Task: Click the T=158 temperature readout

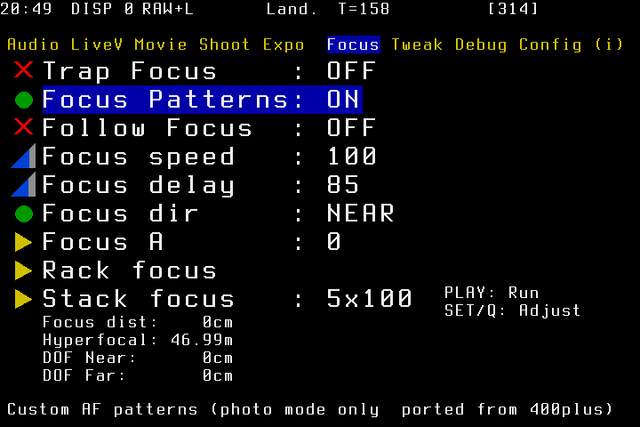Action: click(364, 9)
